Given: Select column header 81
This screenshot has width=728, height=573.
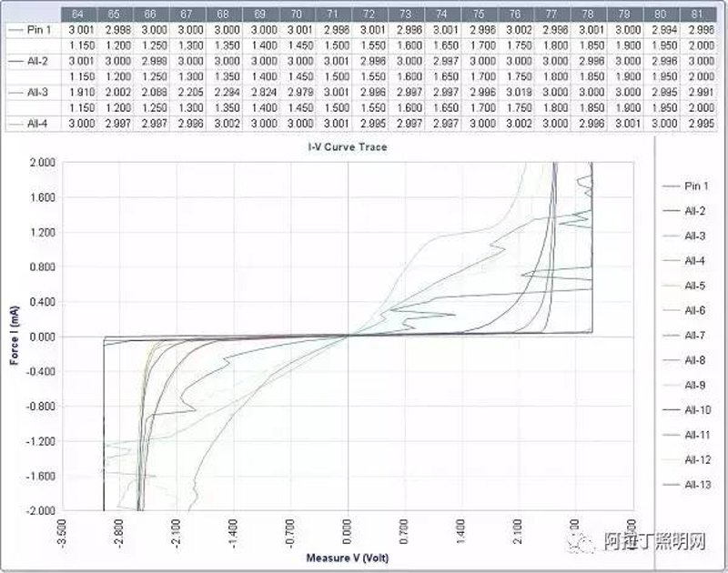Looking at the screenshot, I should coord(698,15).
